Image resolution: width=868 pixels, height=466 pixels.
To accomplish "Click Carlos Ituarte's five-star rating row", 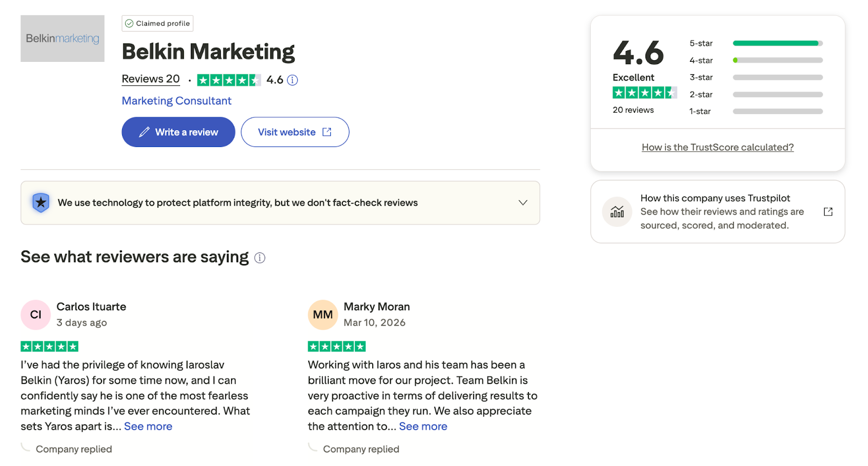I will (49, 346).
